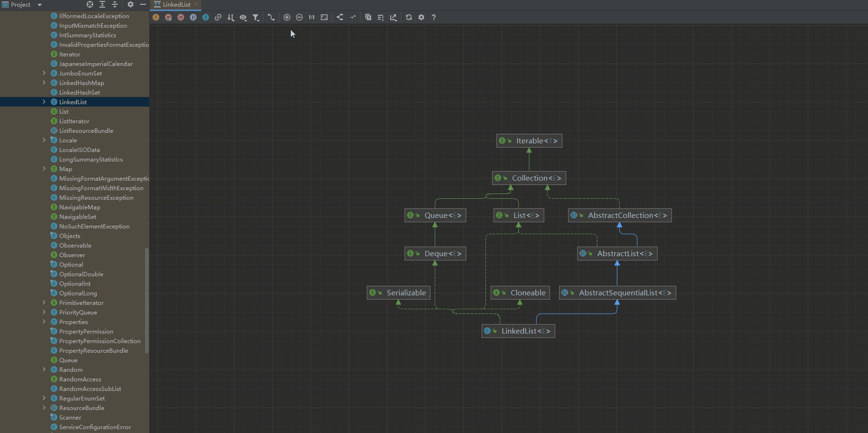The height and width of the screenshot is (433, 868).
Task: Open the Project view dropdown
Action: click(x=40, y=5)
